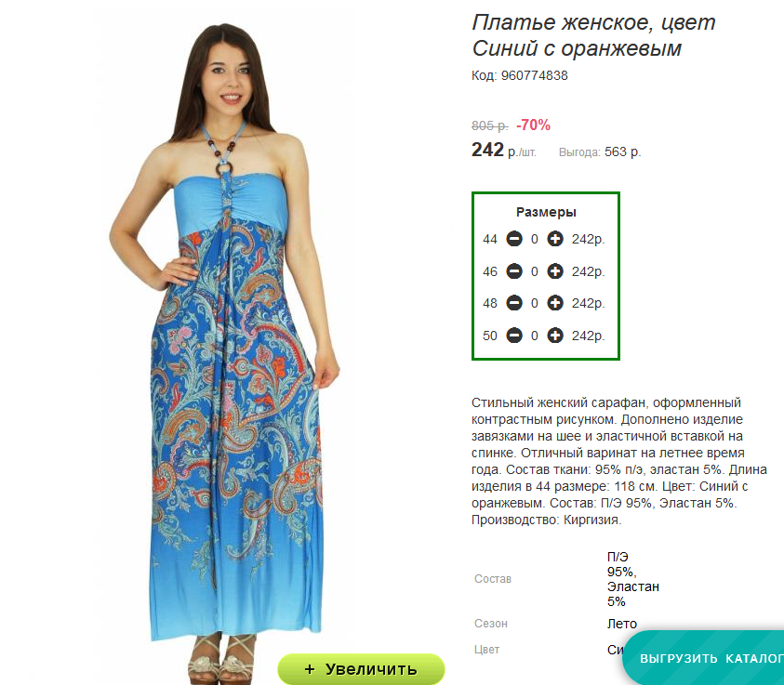Add one item of size 46
Screen dimensions: 784x685
[x=554, y=271]
